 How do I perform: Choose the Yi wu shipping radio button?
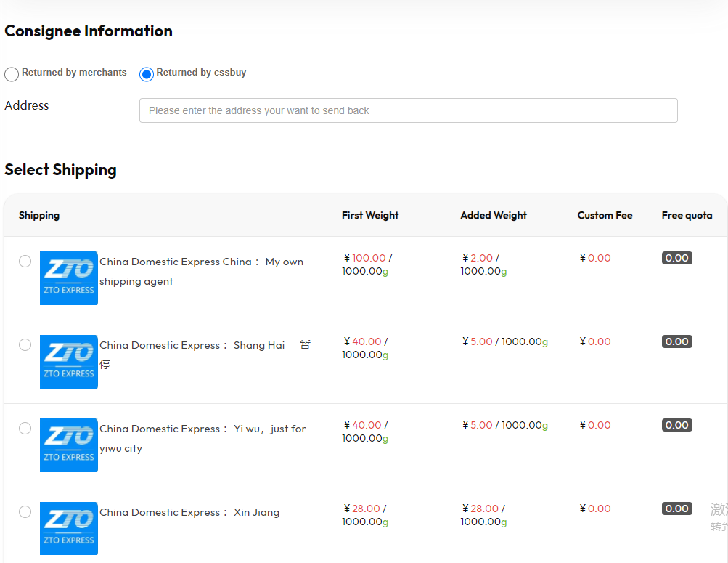click(25, 429)
